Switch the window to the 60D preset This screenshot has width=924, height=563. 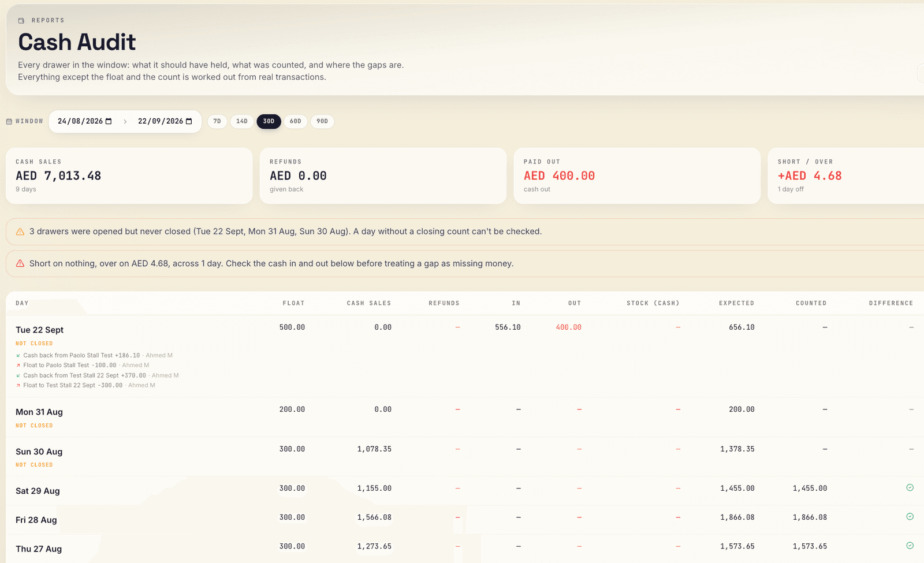tap(296, 121)
